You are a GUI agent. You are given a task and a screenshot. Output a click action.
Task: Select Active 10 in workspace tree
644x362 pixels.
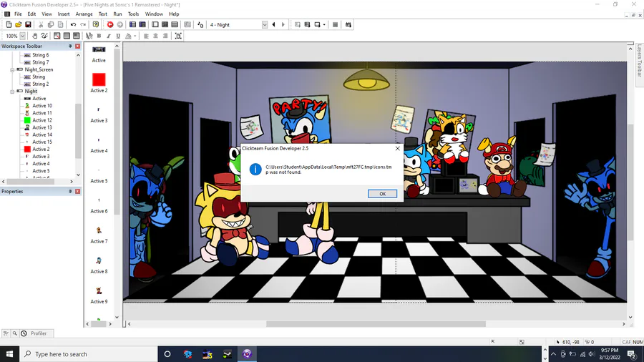[x=42, y=106]
